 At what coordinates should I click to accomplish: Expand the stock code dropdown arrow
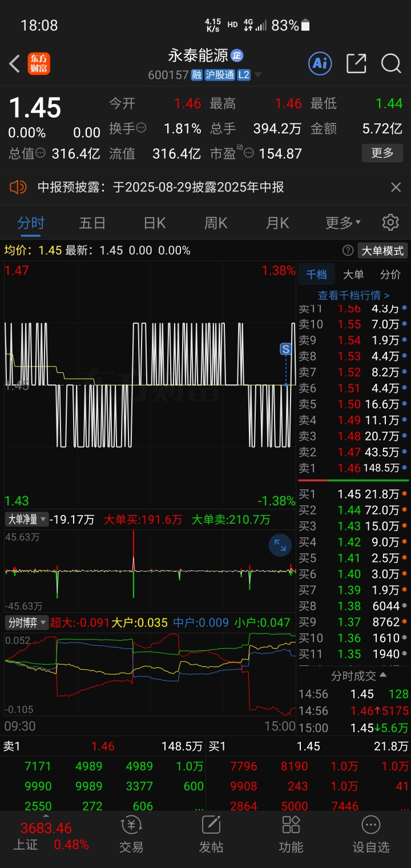pyautogui.click(x=258, y=75)
